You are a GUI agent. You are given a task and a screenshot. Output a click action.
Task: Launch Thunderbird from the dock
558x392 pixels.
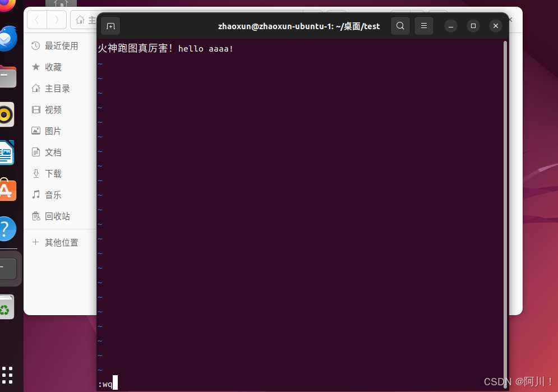pos(8,39)
